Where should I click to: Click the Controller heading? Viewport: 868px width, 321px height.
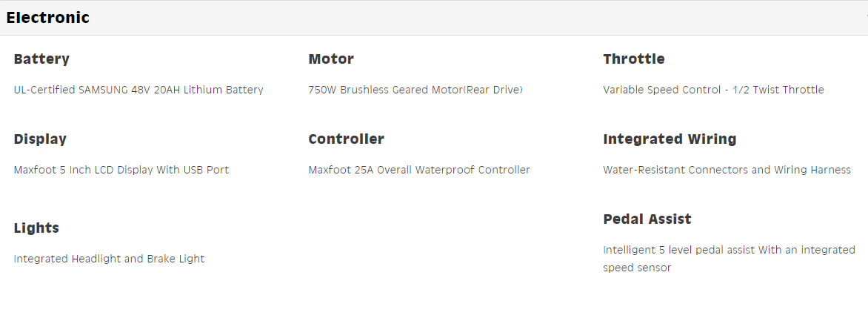click(346, 139)
